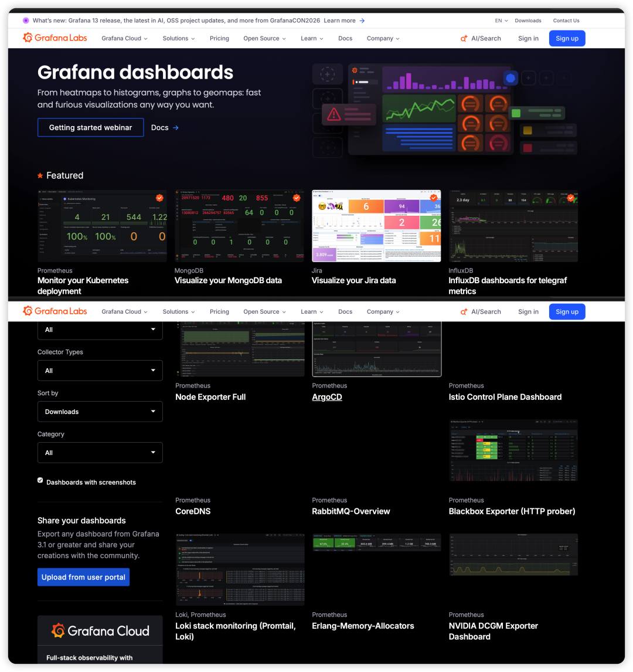
Task: Click the Kubernetes monitoring featured thumbnail
Action: 102,226
